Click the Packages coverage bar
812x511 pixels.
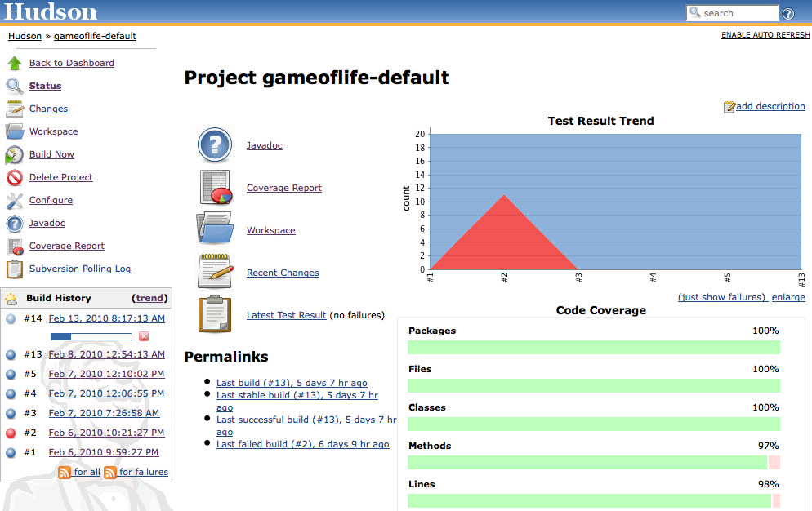593,348
